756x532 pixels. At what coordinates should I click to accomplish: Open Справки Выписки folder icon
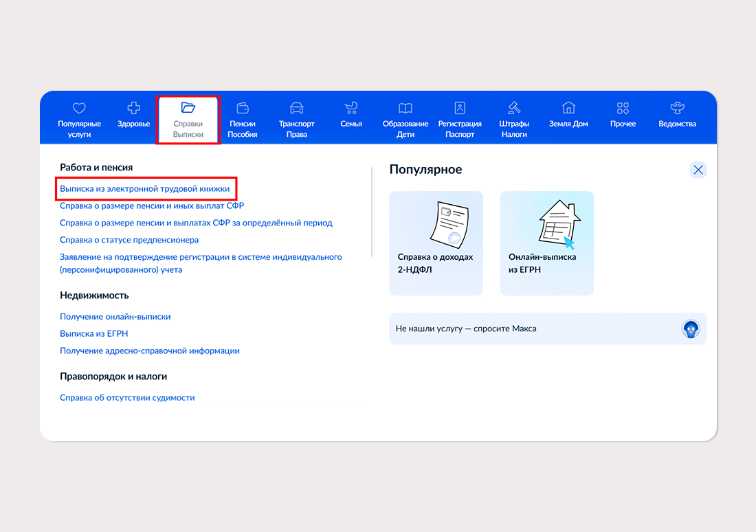188,107
